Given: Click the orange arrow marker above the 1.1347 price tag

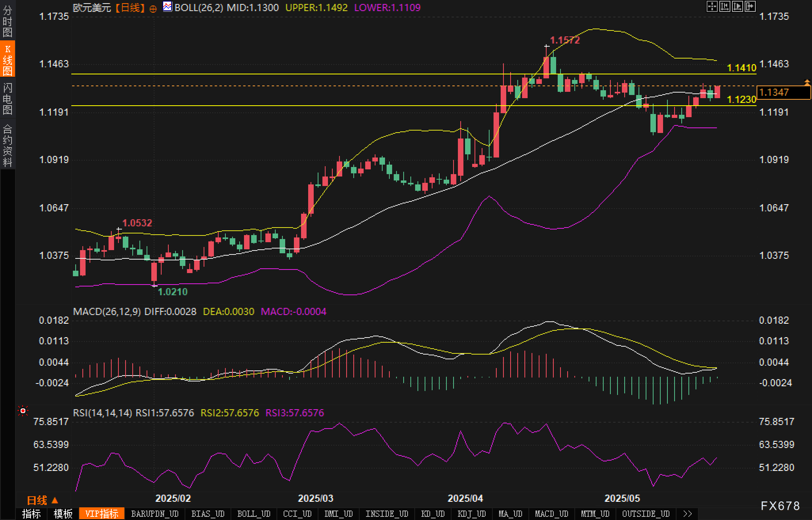Looking at the screenshot, I should (x=807, y=82).
